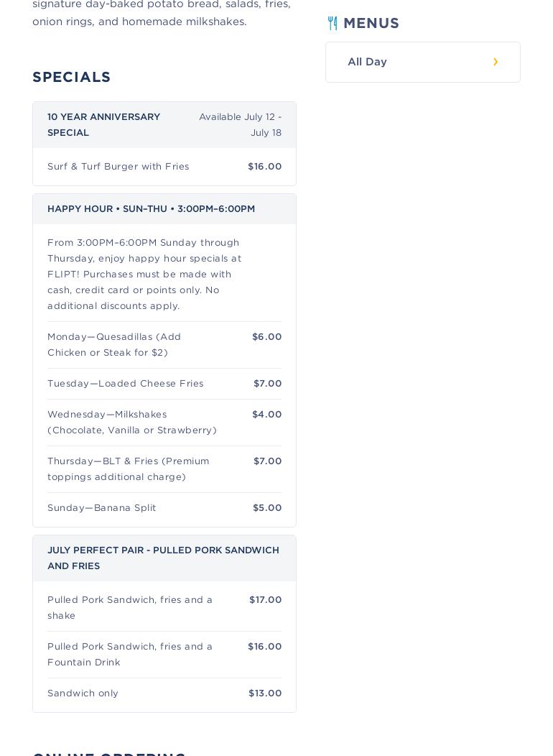Click the SPECIALS section heading
Viewport: 553px width, 756px height.
(x=72, y=78)
